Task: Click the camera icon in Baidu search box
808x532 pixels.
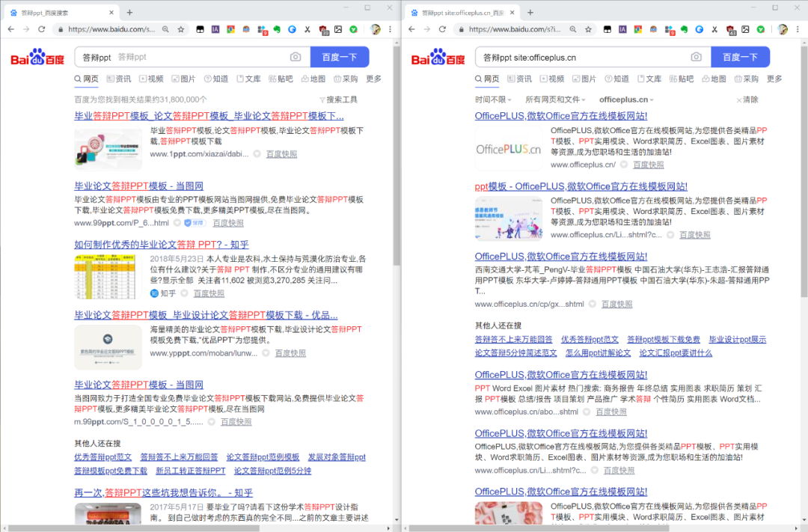Action: click(x=296, y=57)
